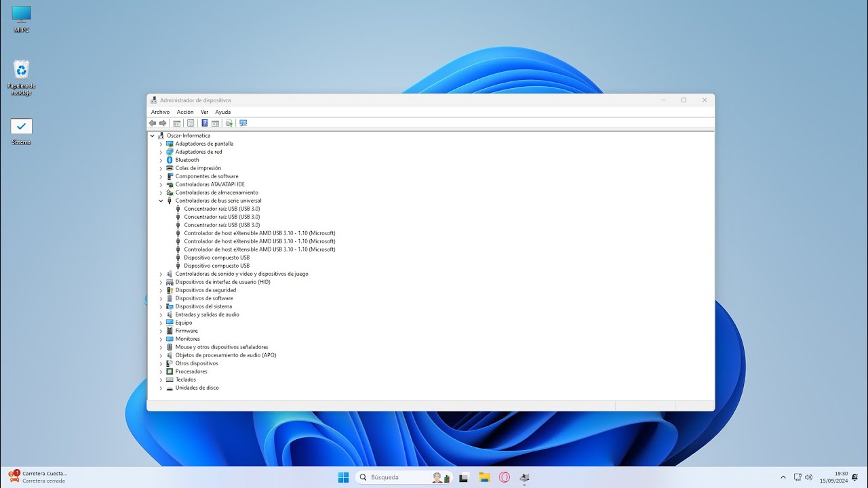Open the Windows Start button
Screen dimensions: 868x488
343,477
